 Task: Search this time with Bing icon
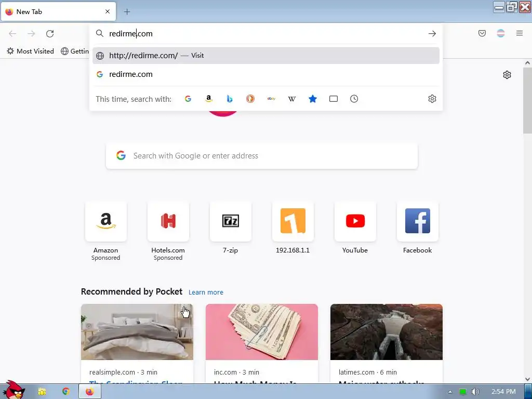(229, 99)
